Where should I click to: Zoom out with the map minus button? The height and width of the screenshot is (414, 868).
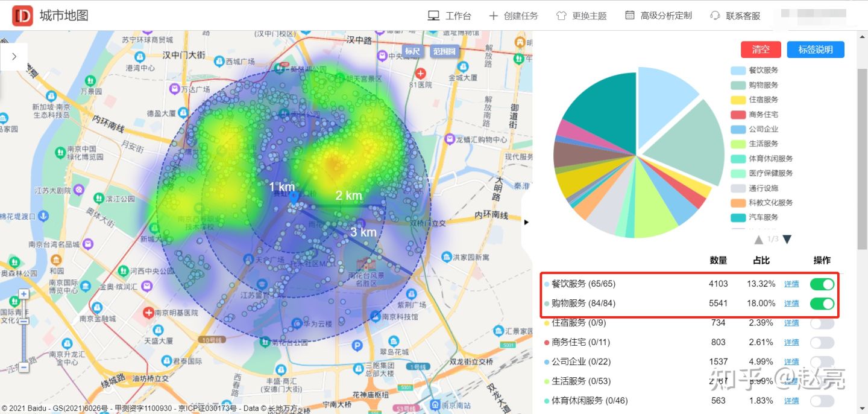click(24, 366)
